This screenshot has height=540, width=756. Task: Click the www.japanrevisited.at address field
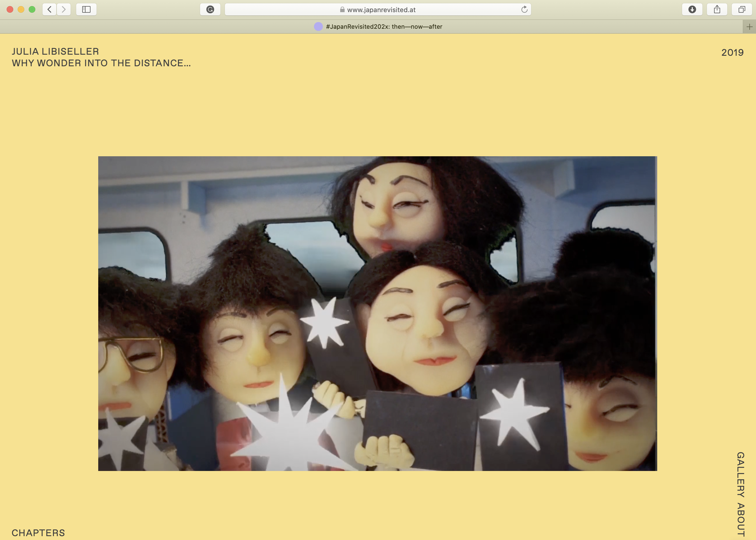click(381, 10)
